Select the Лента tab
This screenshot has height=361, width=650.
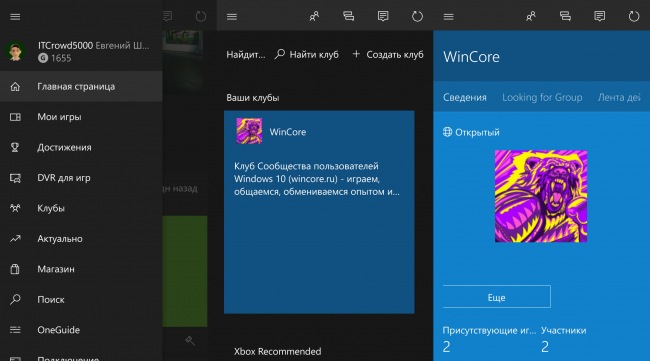coord(619,97)
